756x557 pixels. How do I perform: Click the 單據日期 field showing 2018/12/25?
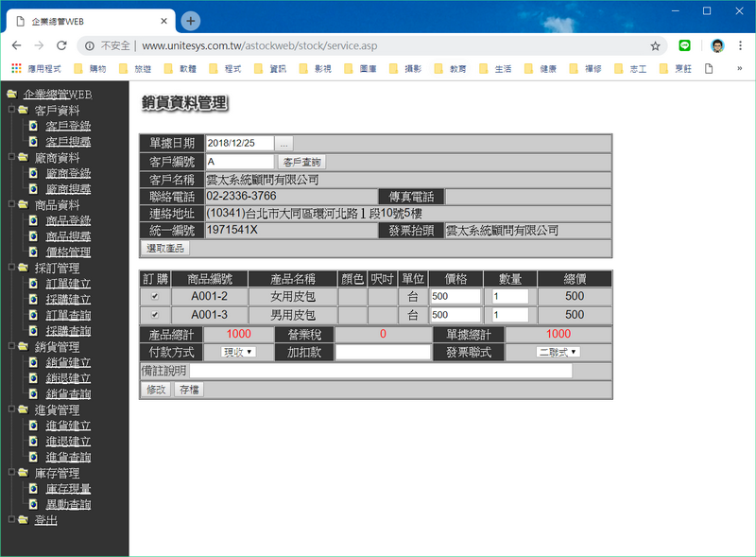pos(240,144)
